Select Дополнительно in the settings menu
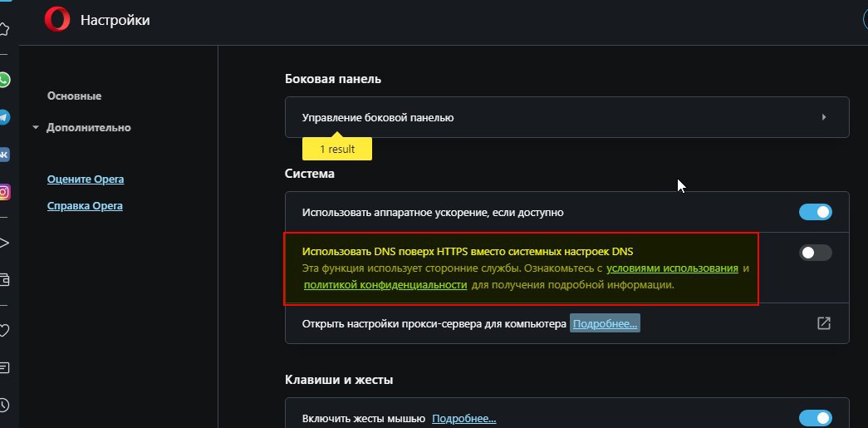The height and width of the screenshot is (428, 868). pos(89,127)
